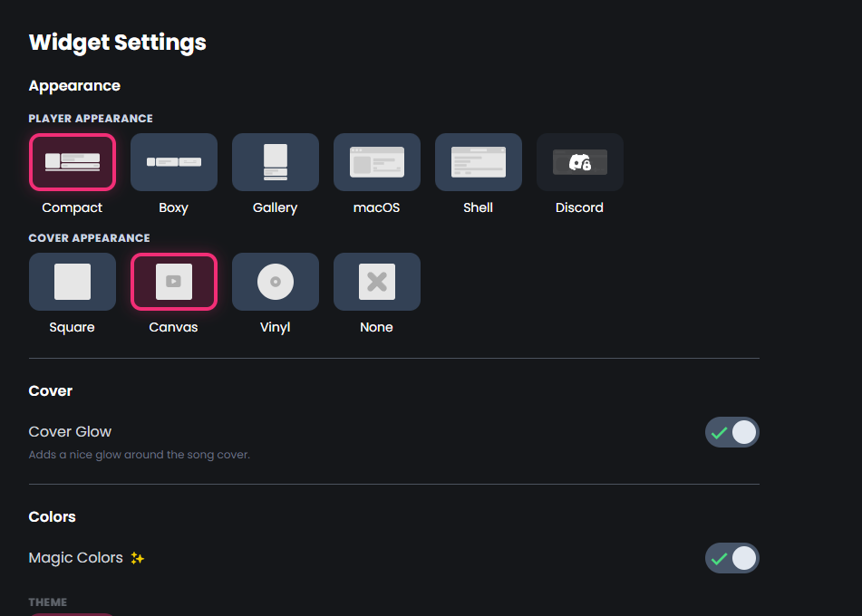Set cover appearance to Square

point(73,282)
